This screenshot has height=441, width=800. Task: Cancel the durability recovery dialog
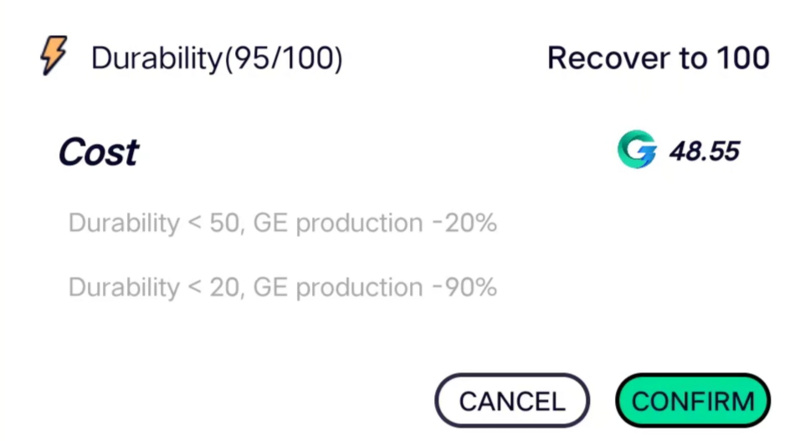[512, 401]
